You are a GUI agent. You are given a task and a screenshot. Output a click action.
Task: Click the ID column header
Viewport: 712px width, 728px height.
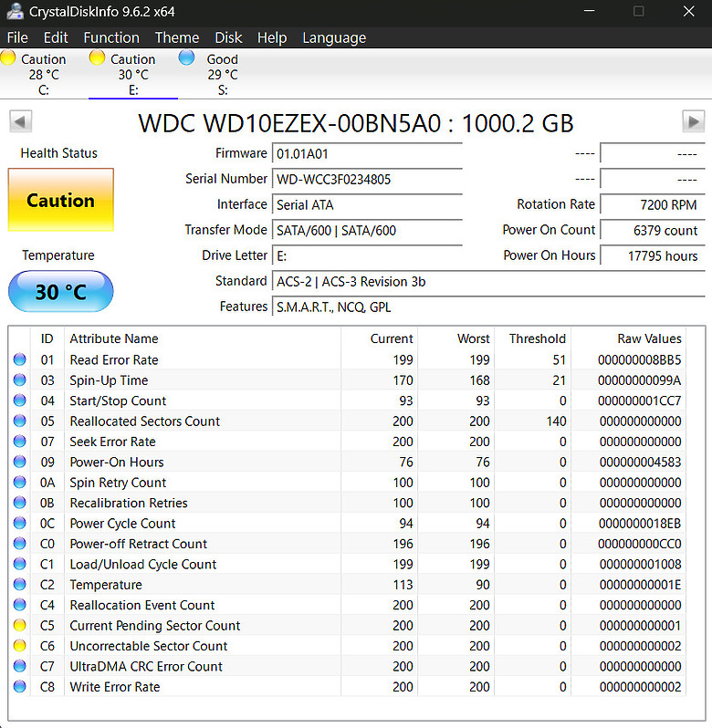coord(47,338)
